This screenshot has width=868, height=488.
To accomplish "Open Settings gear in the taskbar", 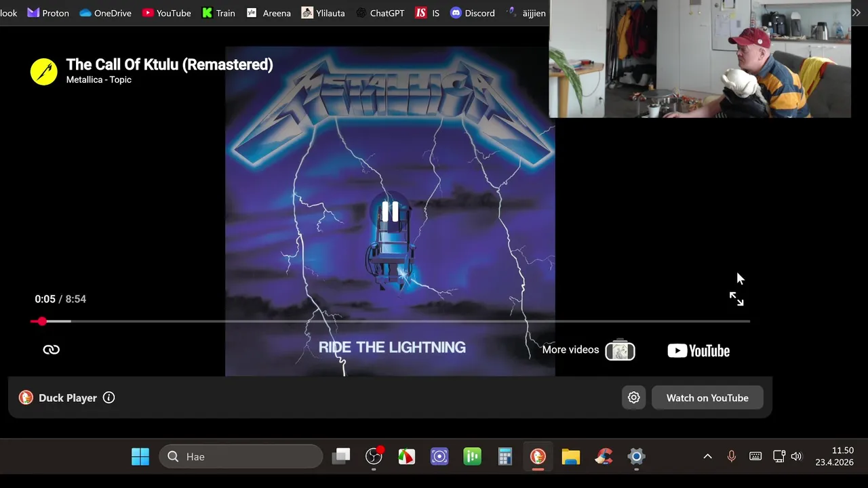I will (x=636, y=457).
